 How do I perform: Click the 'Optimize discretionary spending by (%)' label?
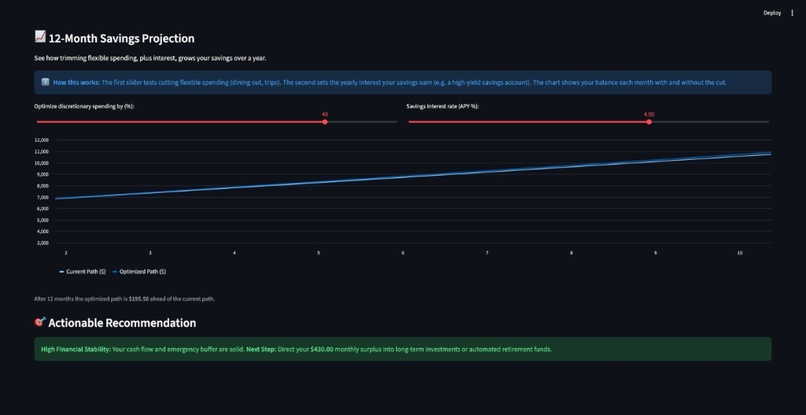[x=84, y=106]
